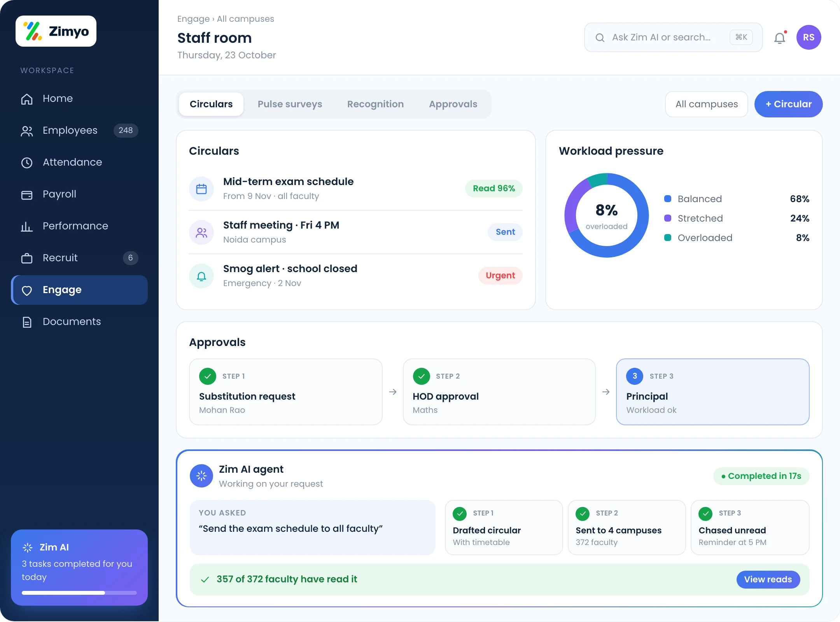The image size is (840, 622).
Task: Open Recruit briefcase item
Action: point(79,258)
